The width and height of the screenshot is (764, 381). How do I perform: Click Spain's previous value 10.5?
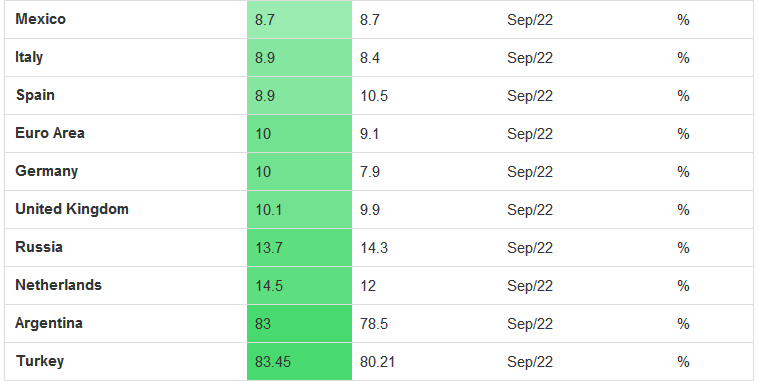tap(374, 96)
